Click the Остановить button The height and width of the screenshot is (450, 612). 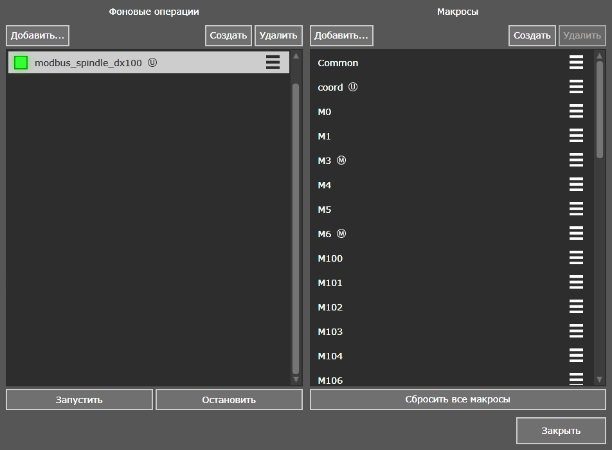[229, 400]
